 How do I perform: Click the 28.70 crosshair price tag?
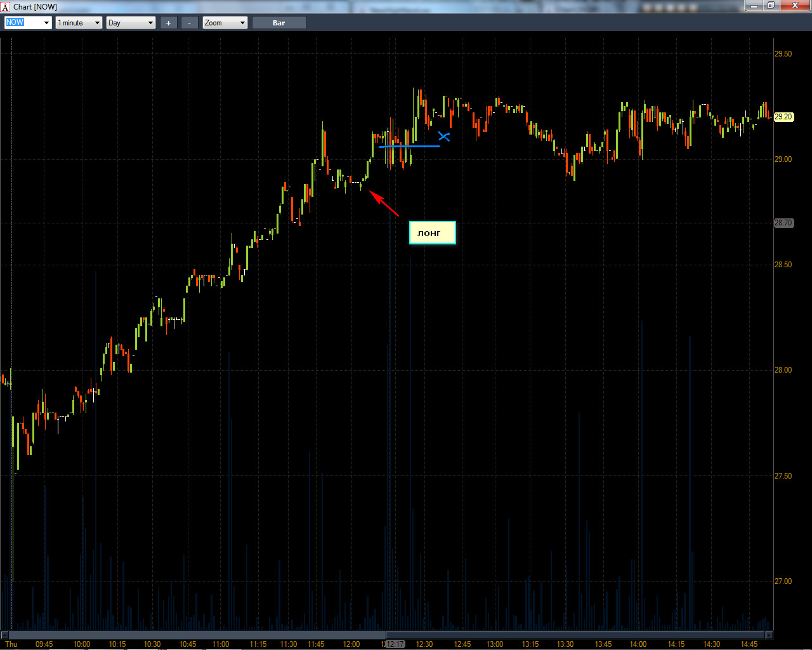[x=783, y=223]
